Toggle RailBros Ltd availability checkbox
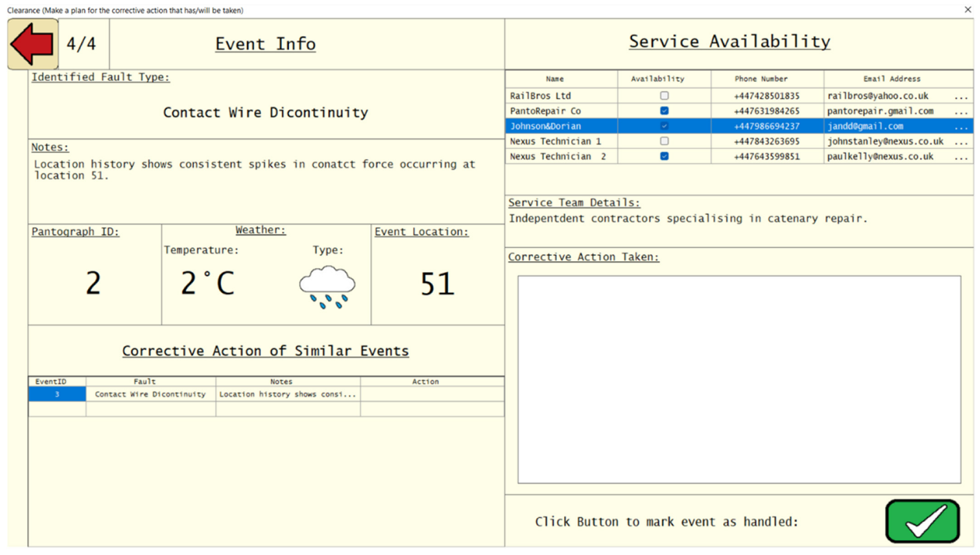 click(x=664, y=96)
